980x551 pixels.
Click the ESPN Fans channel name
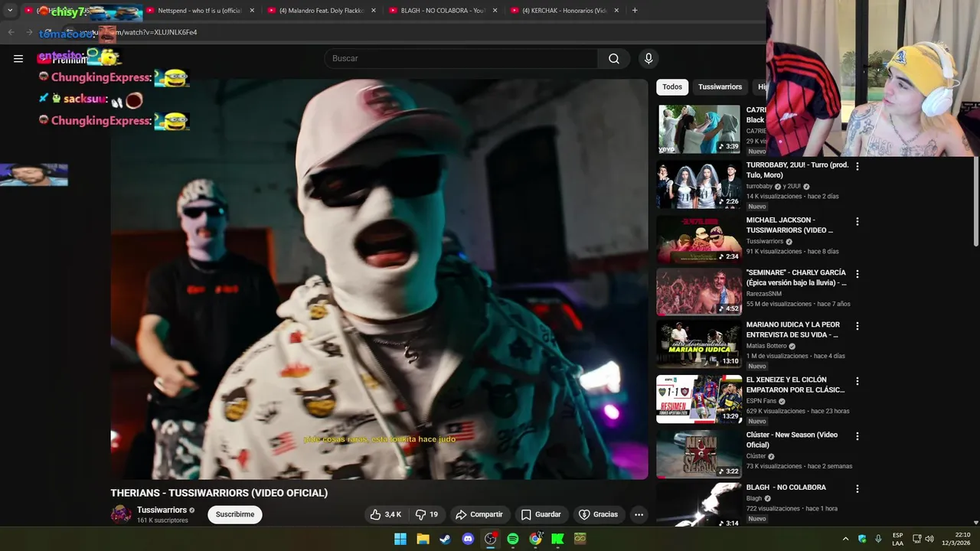click(761, 401)
